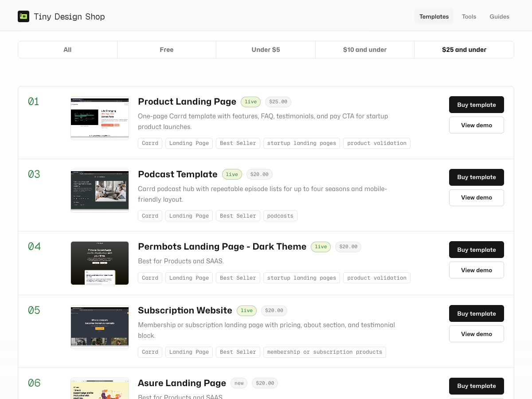Screen dimensions: 532x399
Task: View demo of Podcast Template
Action: pyautogui.click(x=477, y=197)
